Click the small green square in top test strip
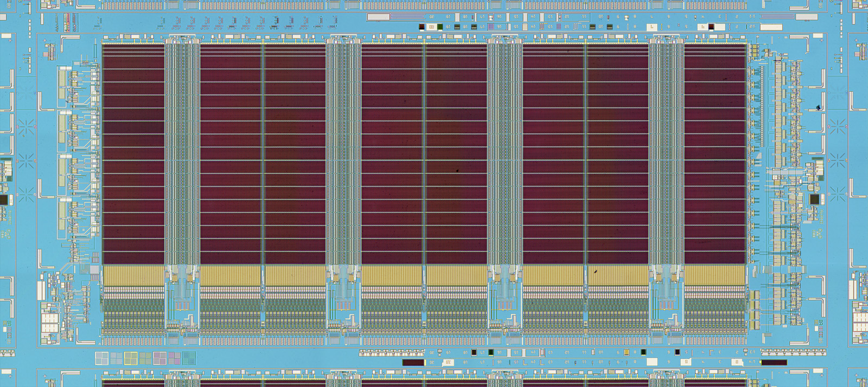Viewport: 868px width, 387px height. point(440,27)
